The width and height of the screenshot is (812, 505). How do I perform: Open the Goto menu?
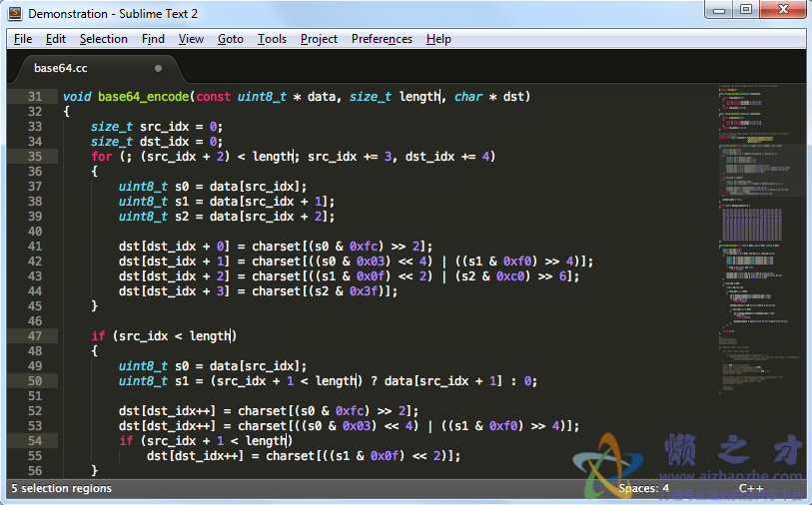[x=231, y=39]
